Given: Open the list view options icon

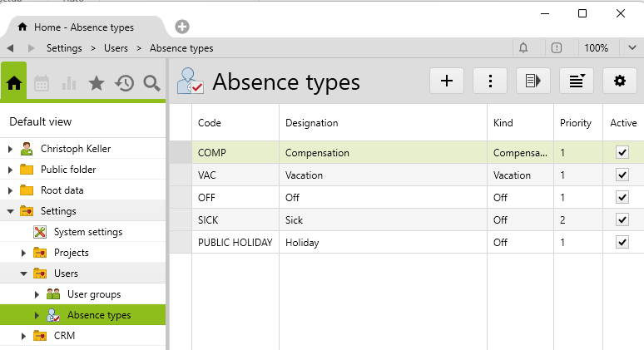Looking at the screenshot, I should [x=577, y=81].
